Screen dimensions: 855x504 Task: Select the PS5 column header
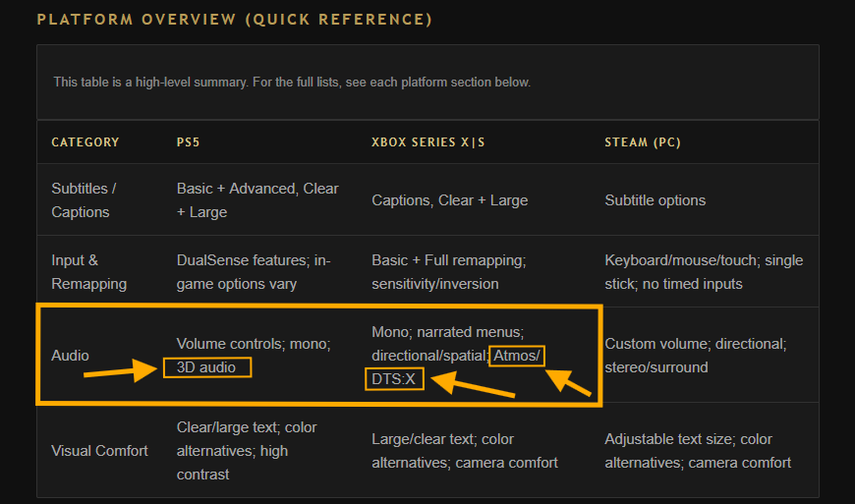(188, 142)
